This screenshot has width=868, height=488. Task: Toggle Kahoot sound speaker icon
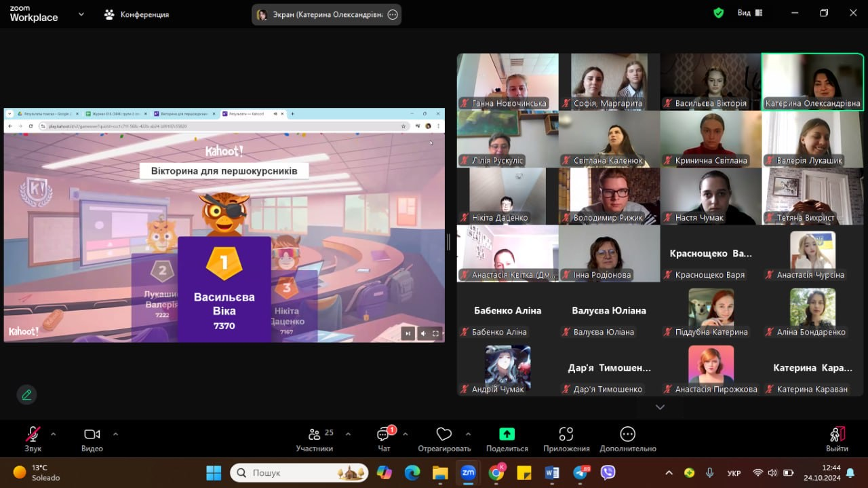[422, 333]
